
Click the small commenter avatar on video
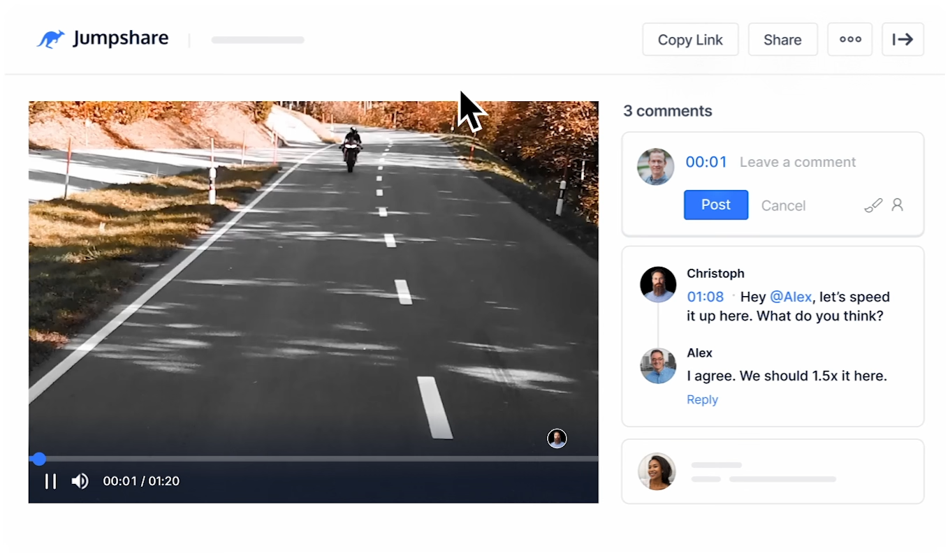(557, 439)
